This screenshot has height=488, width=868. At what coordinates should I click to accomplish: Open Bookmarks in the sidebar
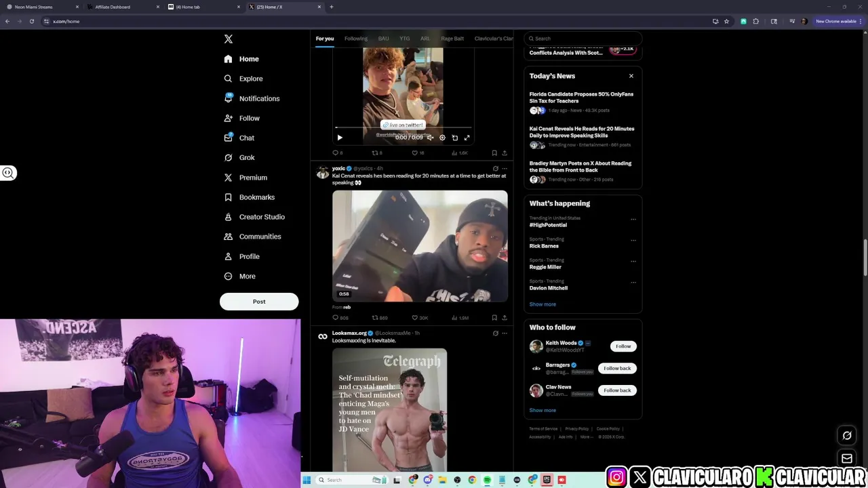click(249, 197)
